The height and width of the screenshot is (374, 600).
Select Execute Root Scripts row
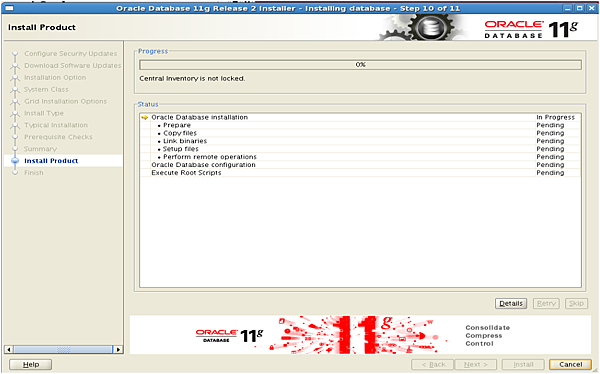point(360,173)
